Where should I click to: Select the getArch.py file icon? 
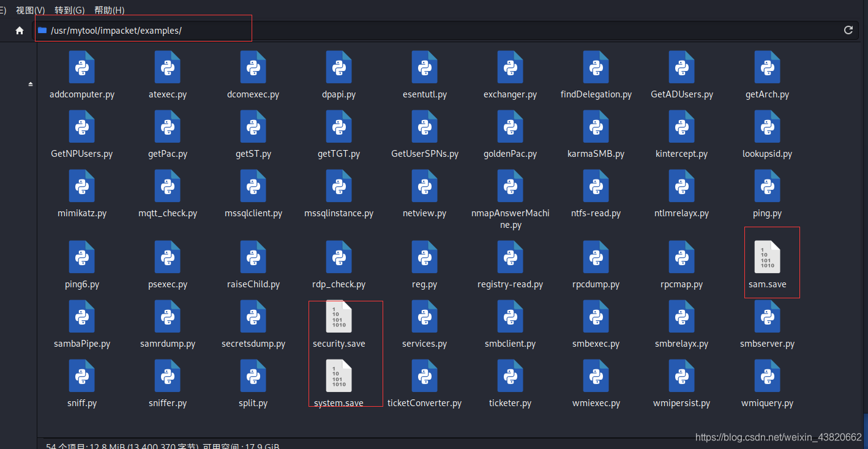coord(768,67)
